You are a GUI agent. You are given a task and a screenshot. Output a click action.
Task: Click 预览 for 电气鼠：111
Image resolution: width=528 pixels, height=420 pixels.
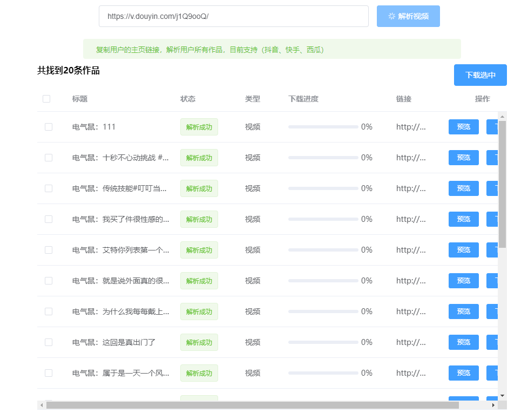463,126
